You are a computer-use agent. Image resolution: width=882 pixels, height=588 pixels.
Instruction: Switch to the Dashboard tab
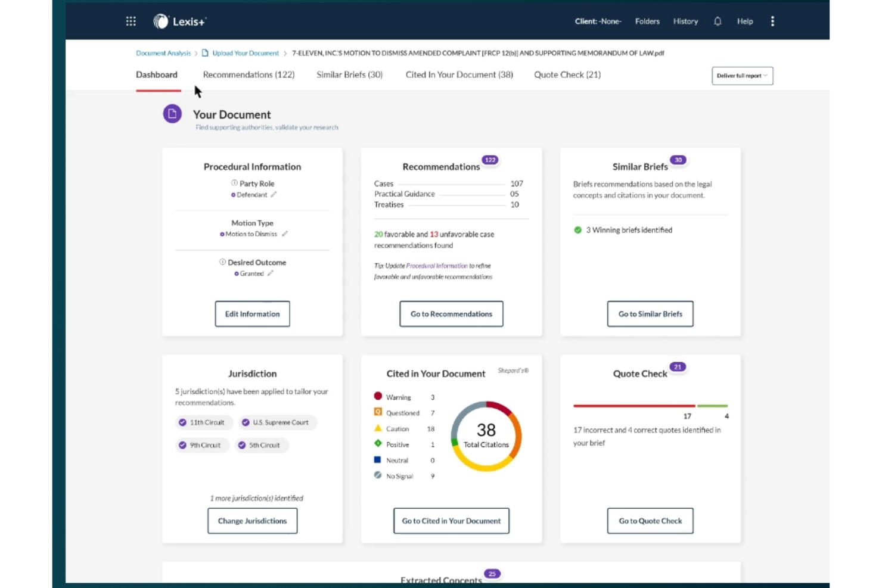pos(157,74)
